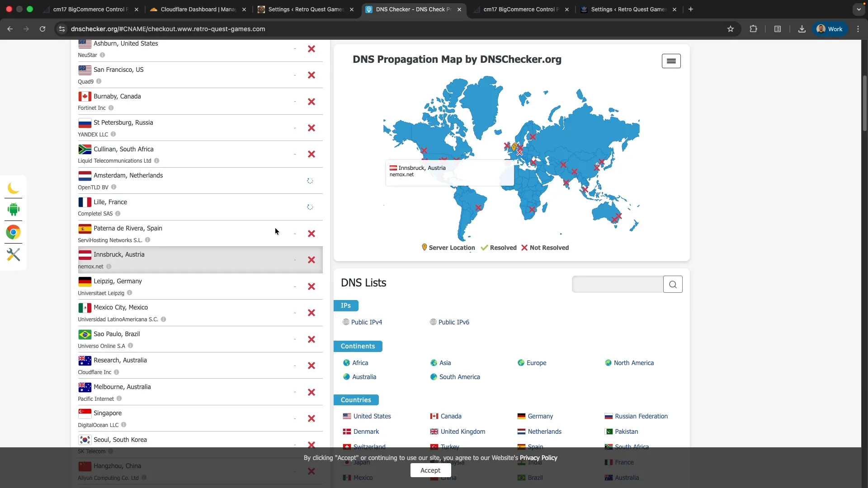868x488 pixels.
Task: Toggle dark mode moon icon in sidebar
Action: click(13, 188)
